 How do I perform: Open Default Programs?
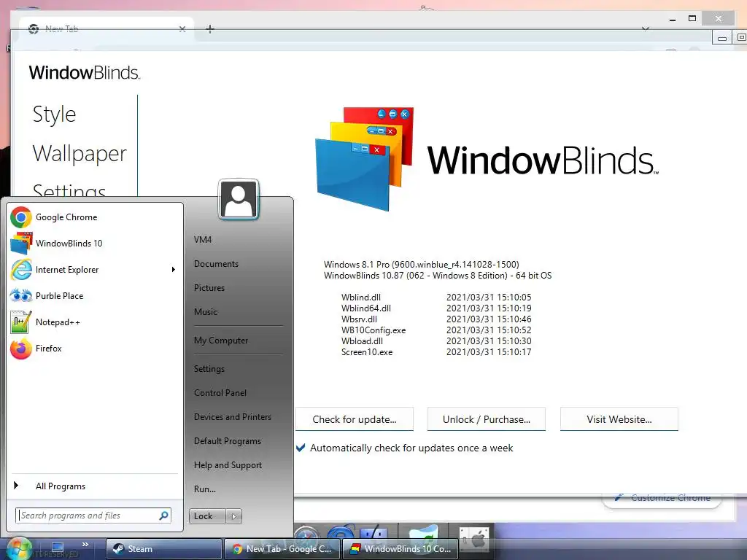(x=228, y=441)
